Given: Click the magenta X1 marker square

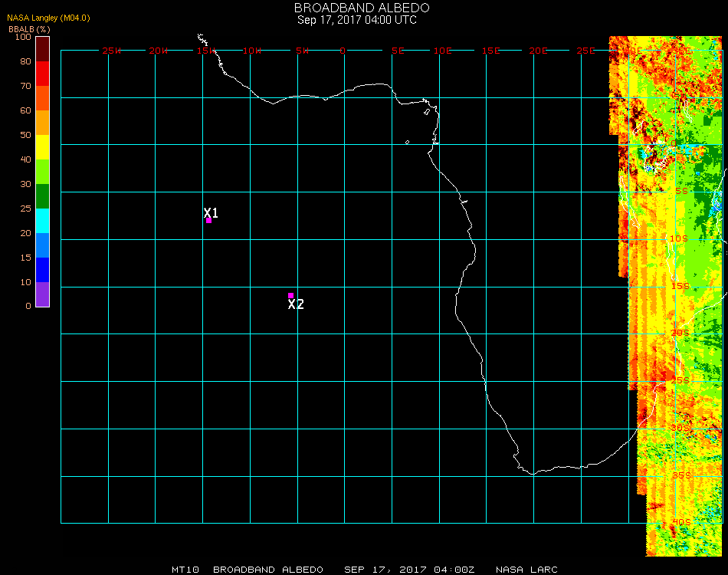Looking at the screenshot, I should click(209, 221).
